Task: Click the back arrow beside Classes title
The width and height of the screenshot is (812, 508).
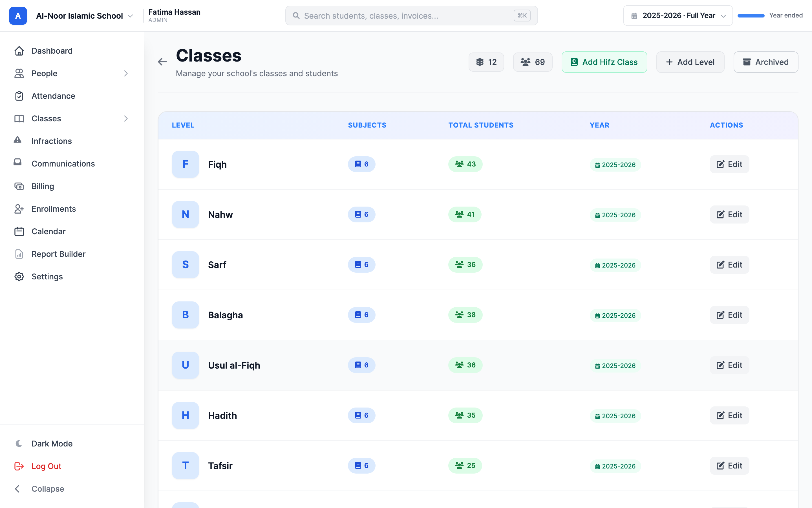Action: (x=162, y=62)
